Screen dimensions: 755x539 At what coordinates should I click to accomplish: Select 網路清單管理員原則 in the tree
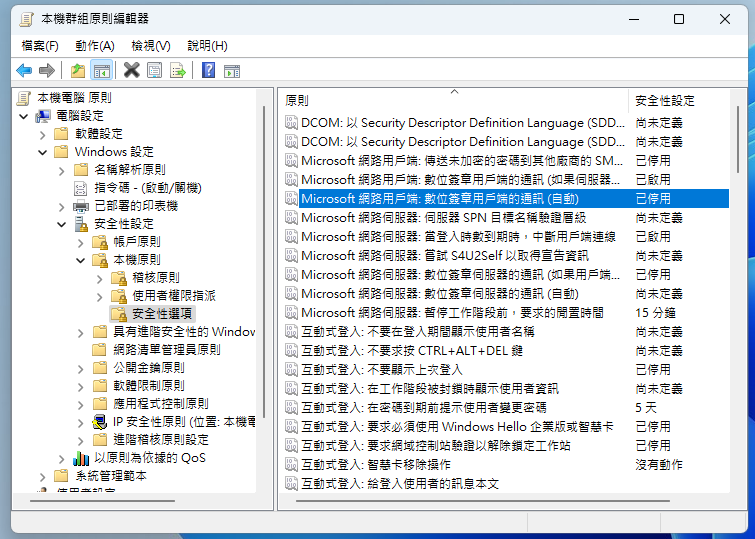tap(167, 350)
